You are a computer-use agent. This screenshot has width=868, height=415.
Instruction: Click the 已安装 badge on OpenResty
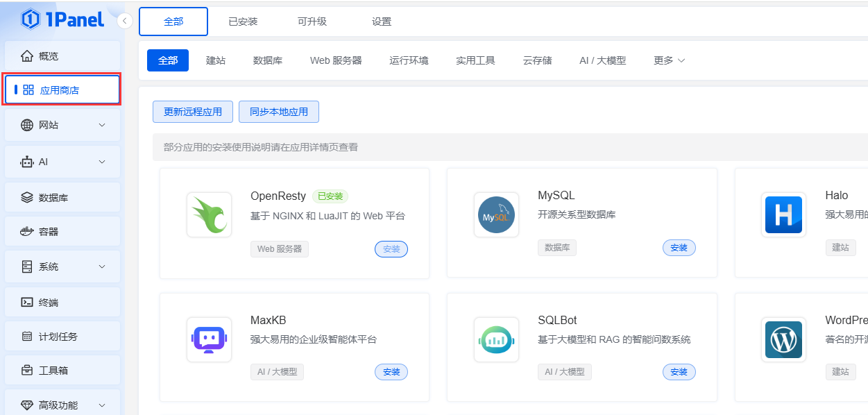[x=330, y=196]
